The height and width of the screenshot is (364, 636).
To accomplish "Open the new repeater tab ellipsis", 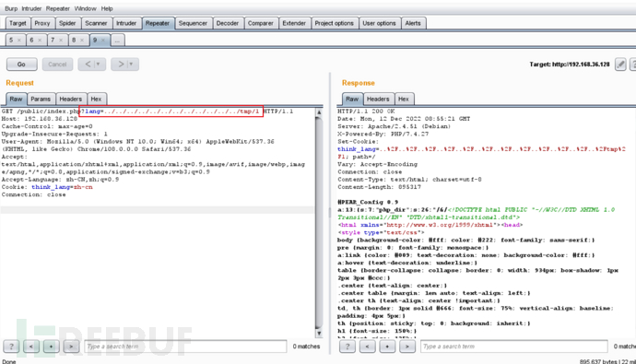I will (x=117, y=41).
